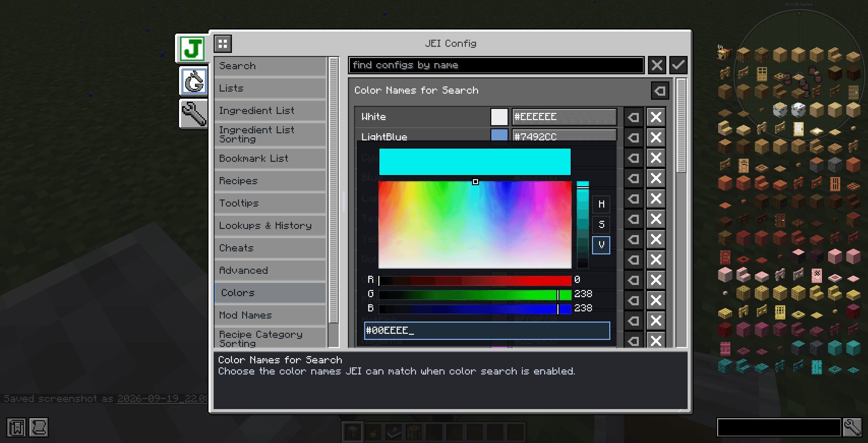Click the White color swatch
This screenshot has width=868, height=443.
(x=499, y=117)
